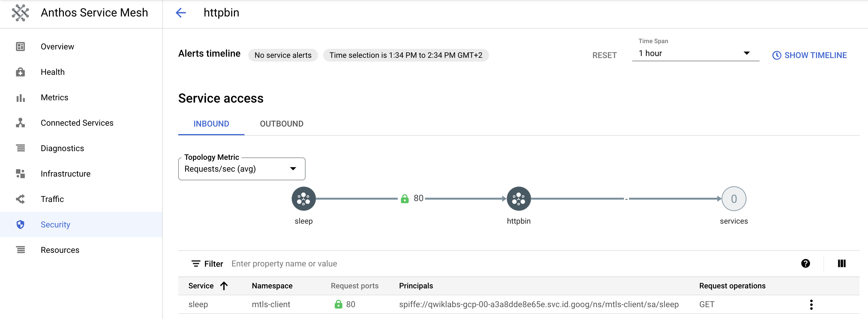The image size is (868, 319).
Task: Click the green lock in the sleep row
Action: click(x=338, y=304)
